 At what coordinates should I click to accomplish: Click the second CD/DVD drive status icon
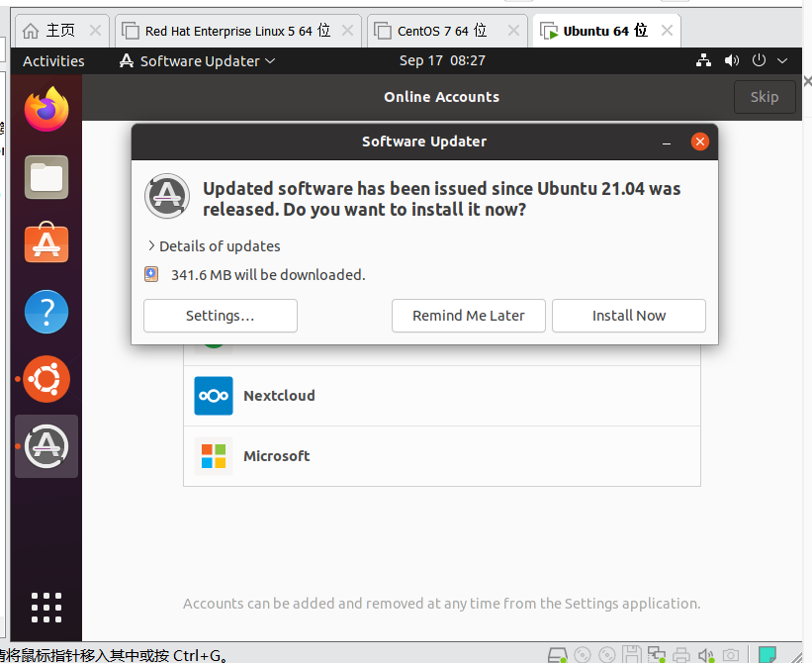tap(607, 655)
